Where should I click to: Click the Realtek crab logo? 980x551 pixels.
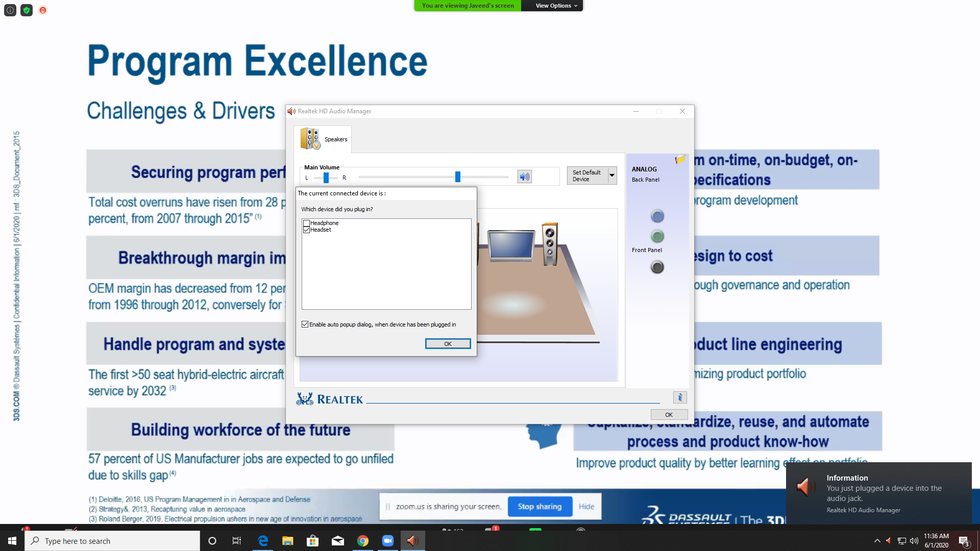coord(305,399)
